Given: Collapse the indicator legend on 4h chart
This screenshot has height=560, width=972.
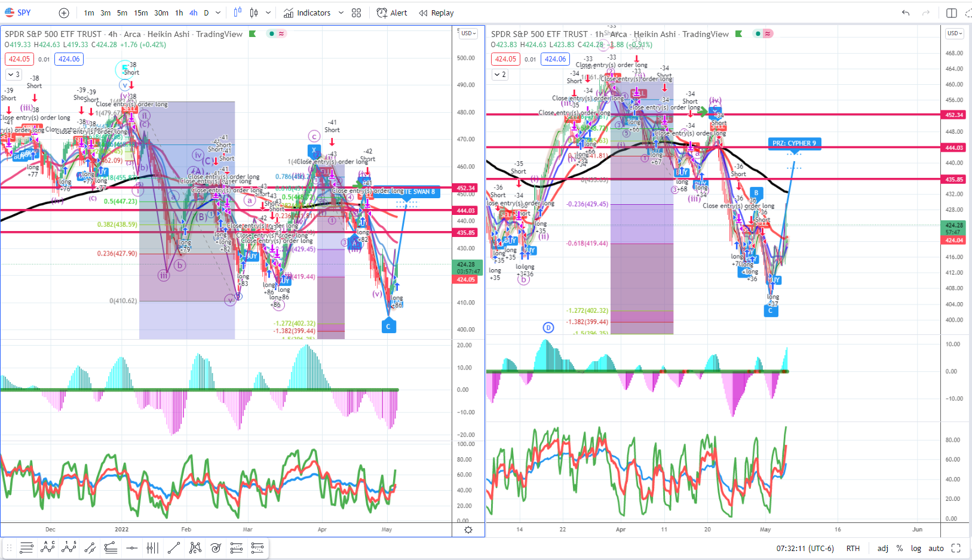Looking at the screenshot, I should click(13, 75).
